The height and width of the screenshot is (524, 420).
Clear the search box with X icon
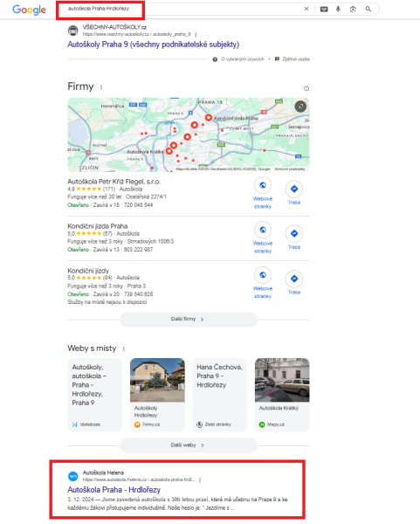306,9
